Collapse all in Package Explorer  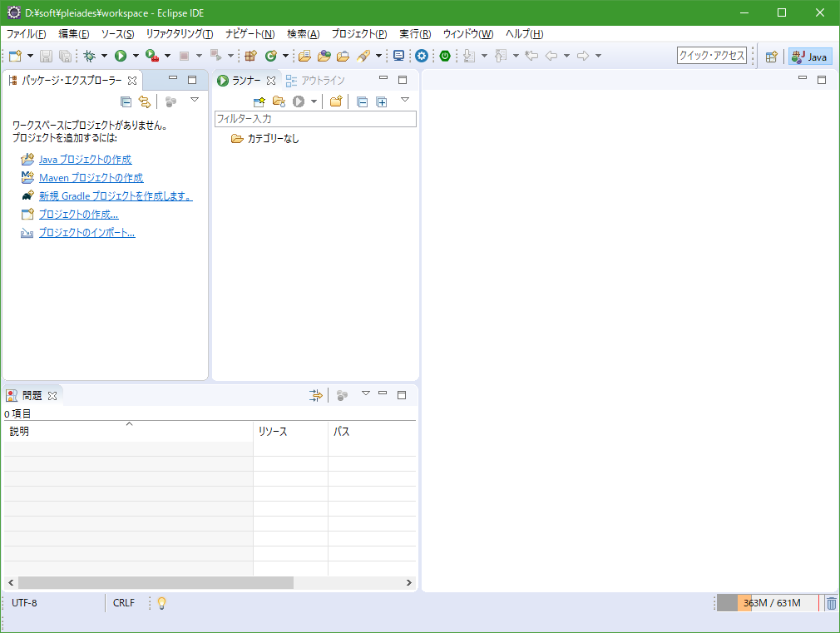(x=126, y=101)
